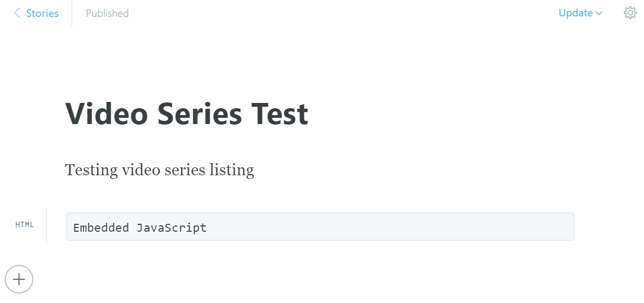This screenshot has width=644, height=303.
Task: Click the word Series in the title
Action: pos(199,113)
